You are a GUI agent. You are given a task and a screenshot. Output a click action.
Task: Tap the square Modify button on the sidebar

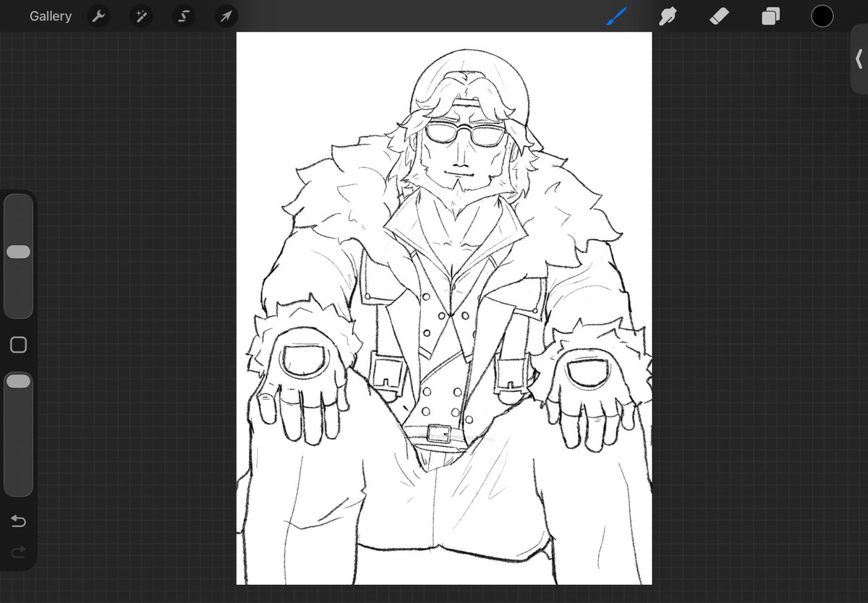18,345
